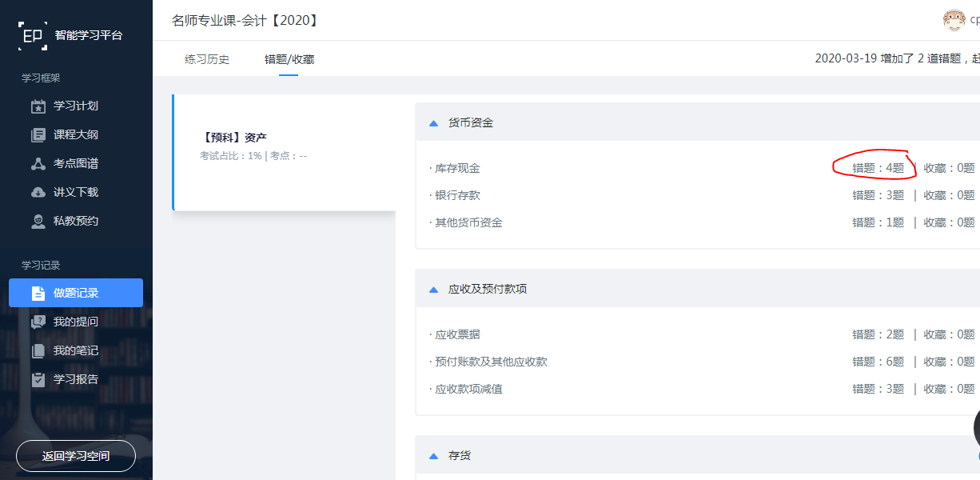Screen dimensions: 980x480
Task: Click the 我的笔记 notebook icon
Action: (x=38, y=350)
